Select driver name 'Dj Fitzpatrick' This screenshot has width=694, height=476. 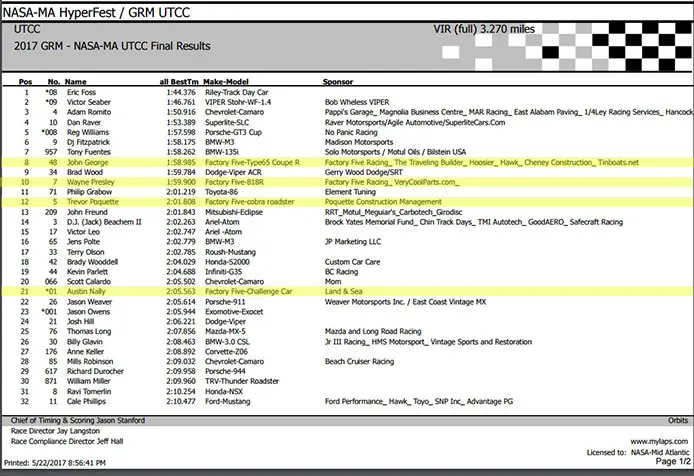tap(89, 142)
